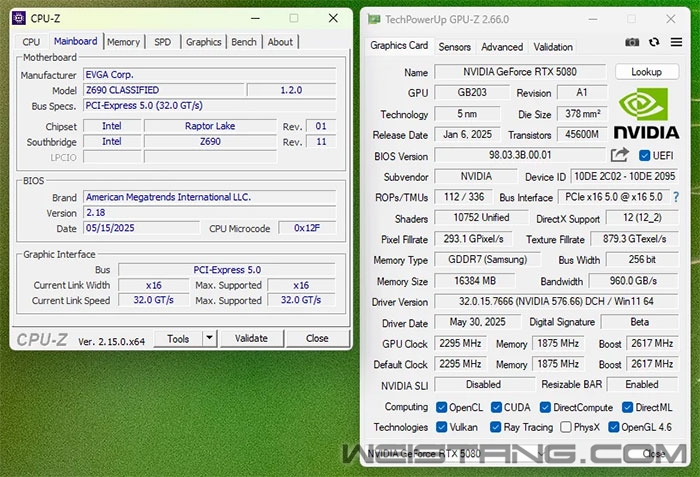Click the motherboard Model field Z690 CLASSIFIED
Viewport: 700px width, 477px height.
coord(163,90)
